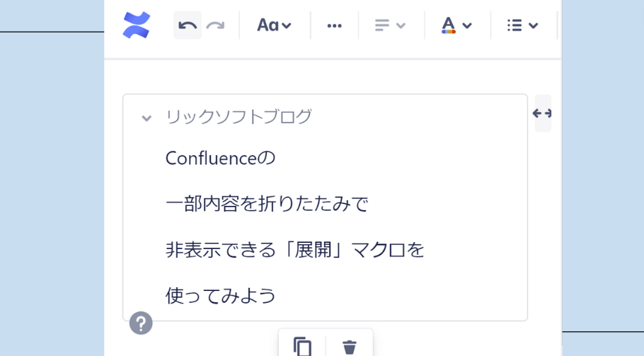Open the help question mark button
The height and width of the screenshot is (356, 644).
point(141,323)
